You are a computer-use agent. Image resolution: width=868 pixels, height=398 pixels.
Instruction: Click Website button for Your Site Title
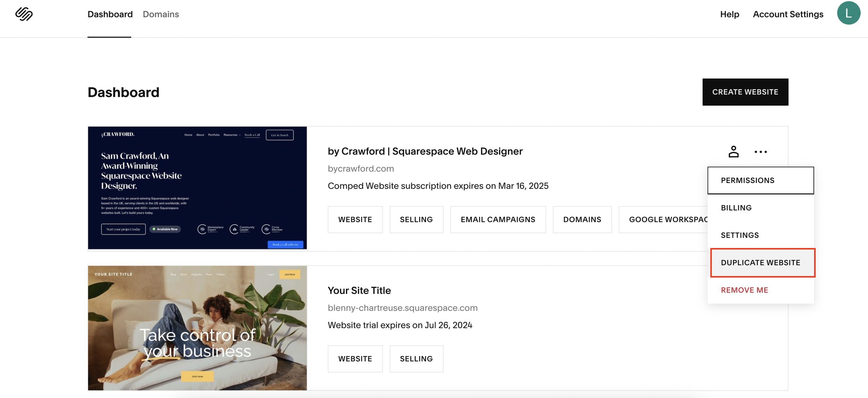355,359
